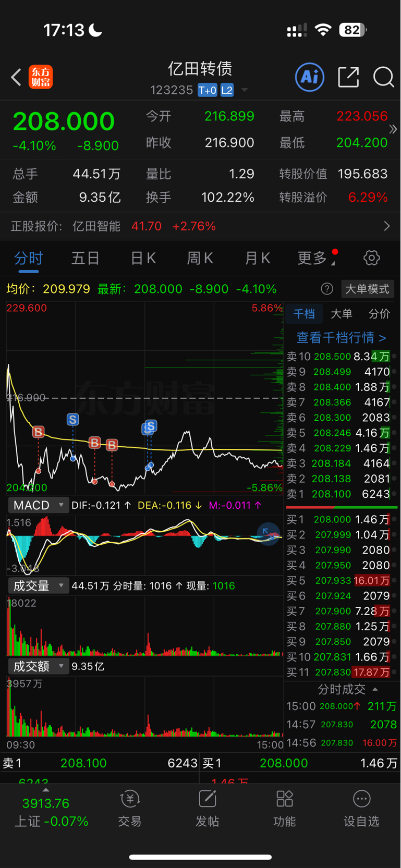Viewport: 401px width, 868px height.
Task: Tap the 15:00 208.000 trade record
Action: 341,706
